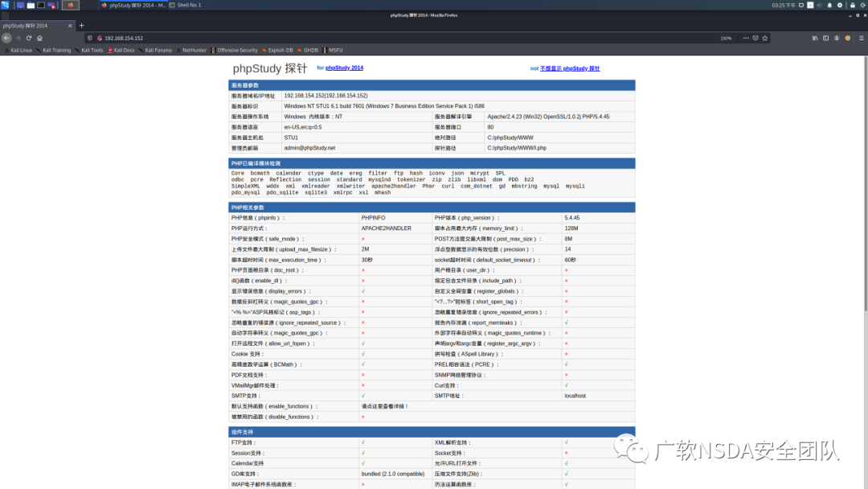Reset the 130% zoom level indicator

click(x=726, y=39)
